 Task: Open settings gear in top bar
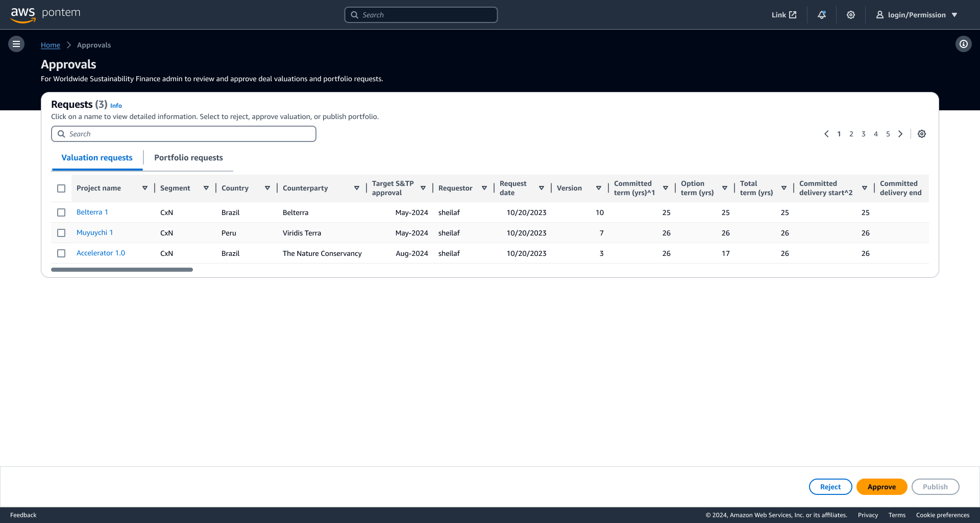[x=851, y=15]
